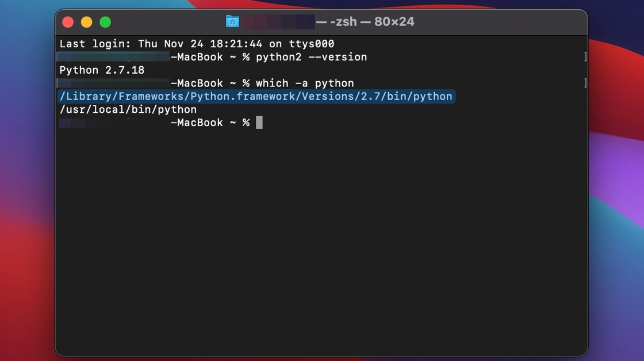
Task: Click bracket mark beside python2 --version line
Action: click(585, 57)
